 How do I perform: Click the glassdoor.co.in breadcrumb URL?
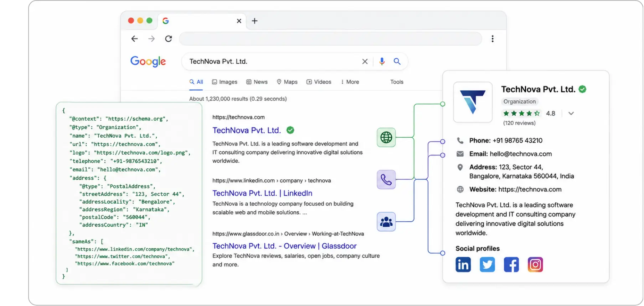[288, 234]
